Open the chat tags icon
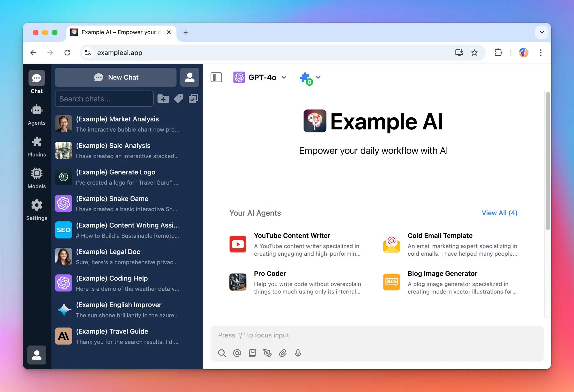Image resolution: width=574 pixels, height=392 pixels. 178,99
